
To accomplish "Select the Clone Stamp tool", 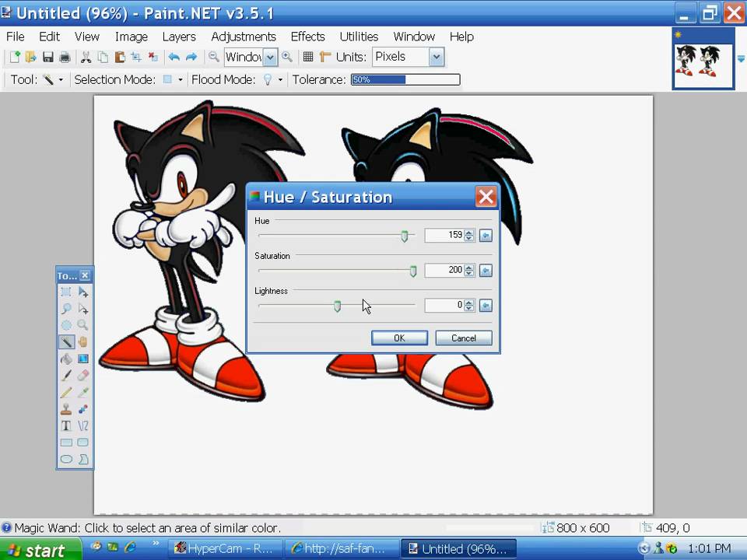I will pos(66,409).
